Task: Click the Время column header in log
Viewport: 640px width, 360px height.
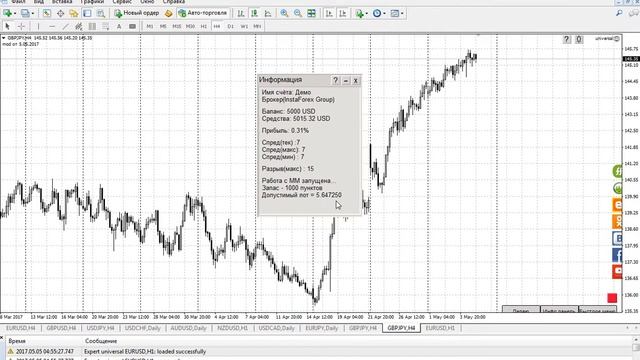Action: [17, 341]
